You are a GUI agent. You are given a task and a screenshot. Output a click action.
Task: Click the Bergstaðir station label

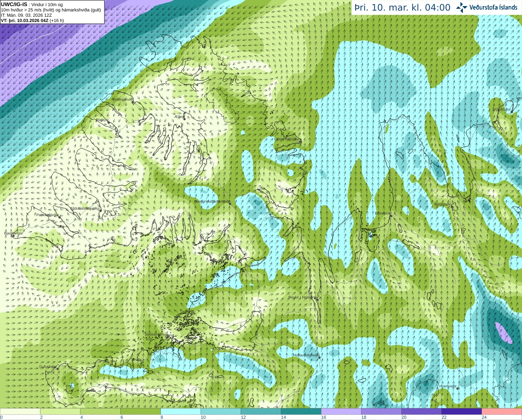442,204
